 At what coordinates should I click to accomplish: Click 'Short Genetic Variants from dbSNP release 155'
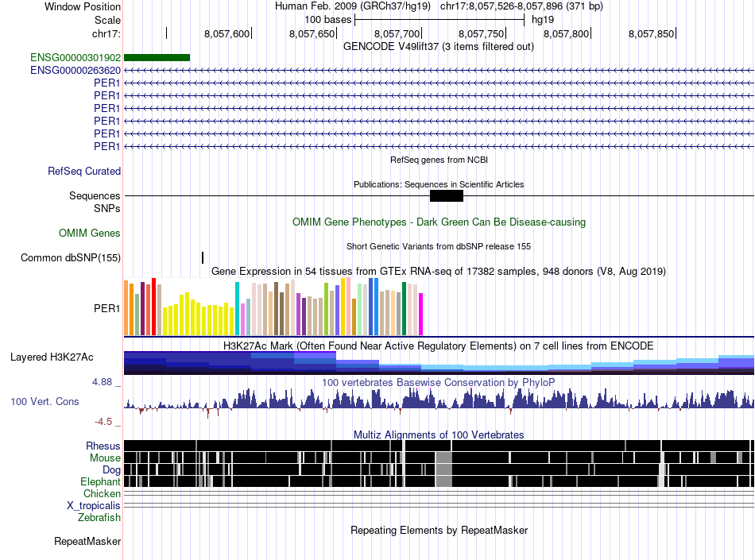tap(439, 246)
